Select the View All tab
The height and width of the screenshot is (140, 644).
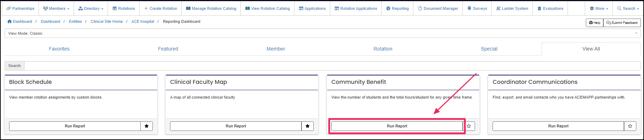tap(591, 49)
